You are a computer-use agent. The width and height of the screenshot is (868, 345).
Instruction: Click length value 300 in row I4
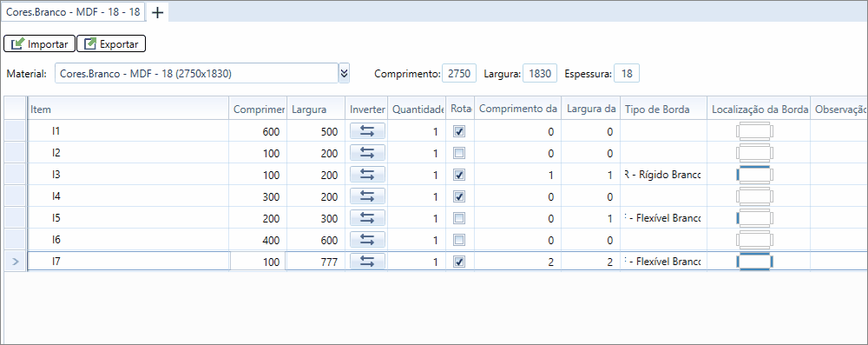[x=258, y=196]
